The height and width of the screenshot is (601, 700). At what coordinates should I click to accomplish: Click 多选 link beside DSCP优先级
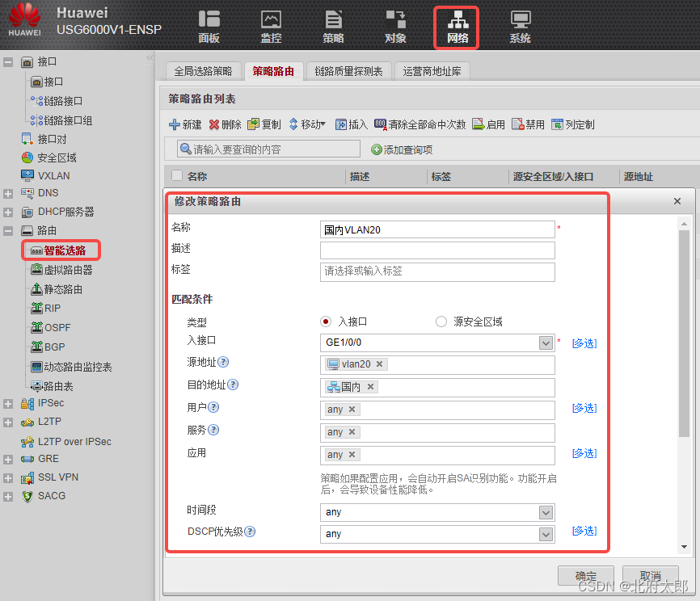click(x=584, y=531)
